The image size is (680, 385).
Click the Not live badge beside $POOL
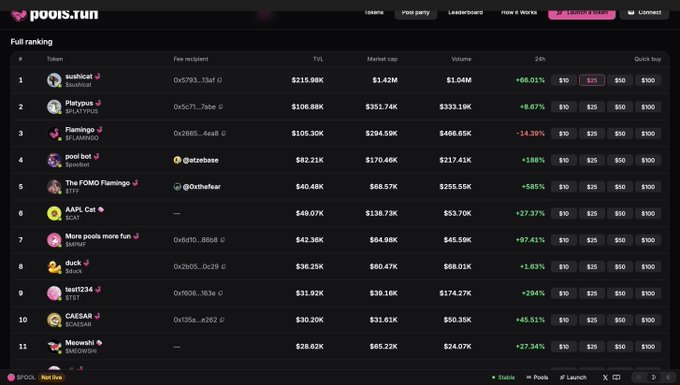[x=52, y=378]
